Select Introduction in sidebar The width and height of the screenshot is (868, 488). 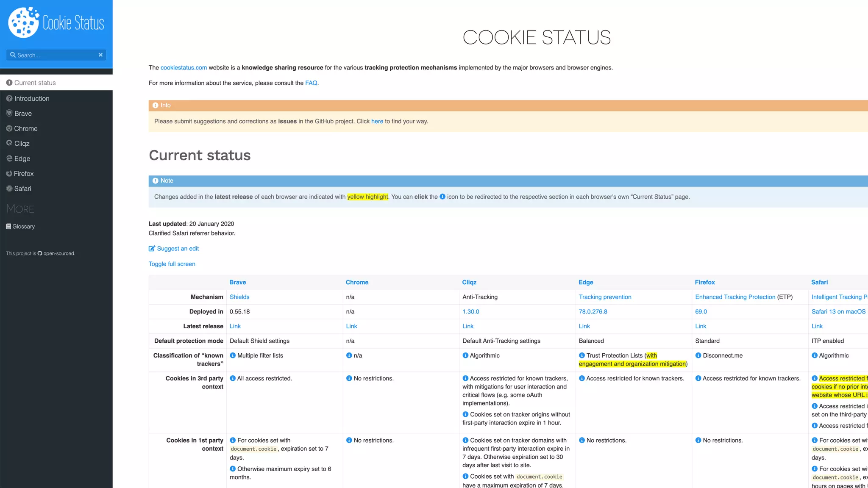[x=32, y=98]
